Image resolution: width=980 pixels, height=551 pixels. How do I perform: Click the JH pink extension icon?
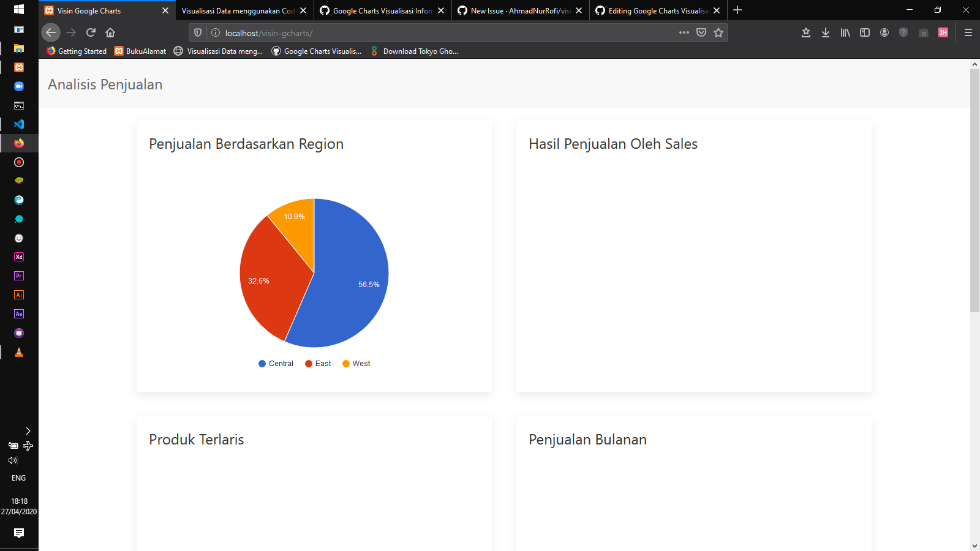(x=943, y=32)
